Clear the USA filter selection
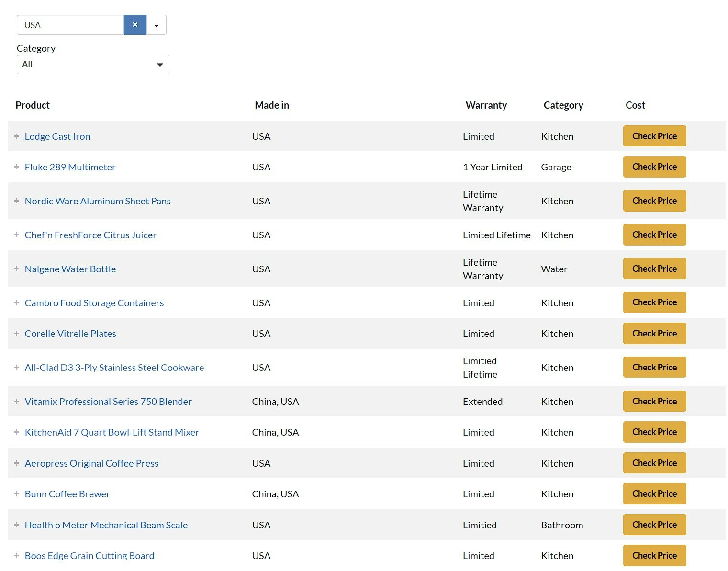Screen dimensions: 728x571 click(x=135, y=25)
